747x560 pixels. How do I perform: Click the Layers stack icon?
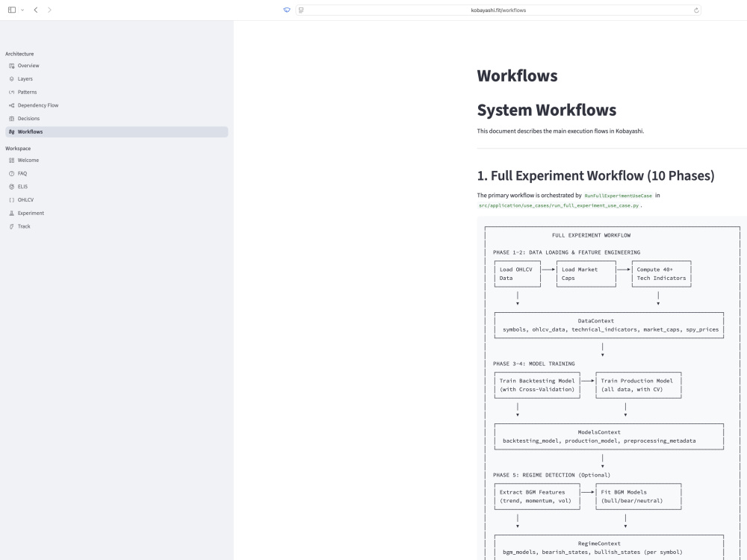point(11,79)
